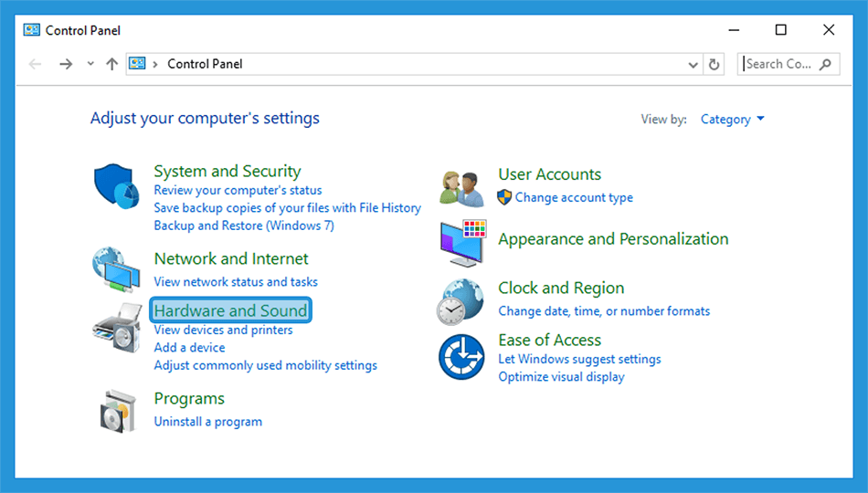Navigate forward with the arrow button

66,64
